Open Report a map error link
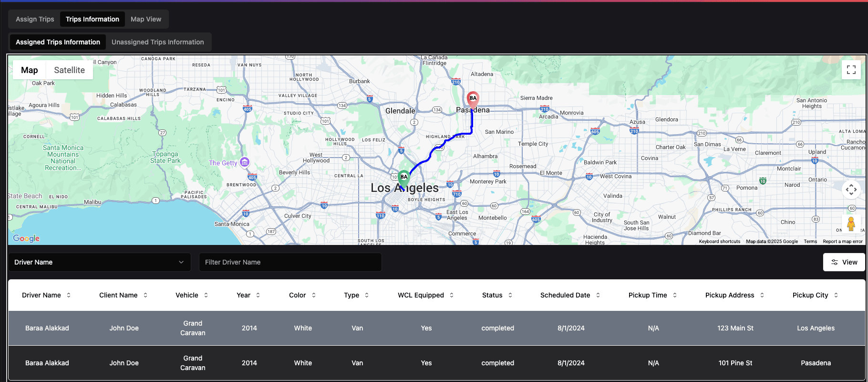This screenshot has height=382, width=868. point(842,242)
